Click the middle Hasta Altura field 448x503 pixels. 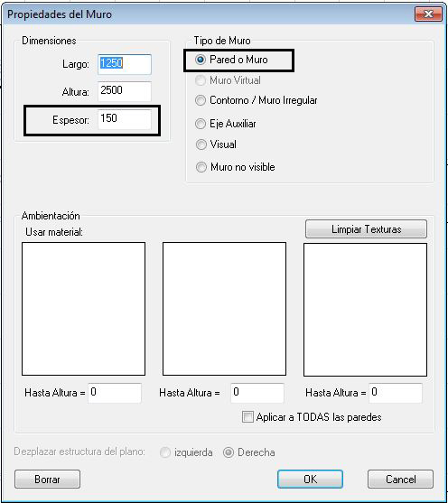click(257, 393)
